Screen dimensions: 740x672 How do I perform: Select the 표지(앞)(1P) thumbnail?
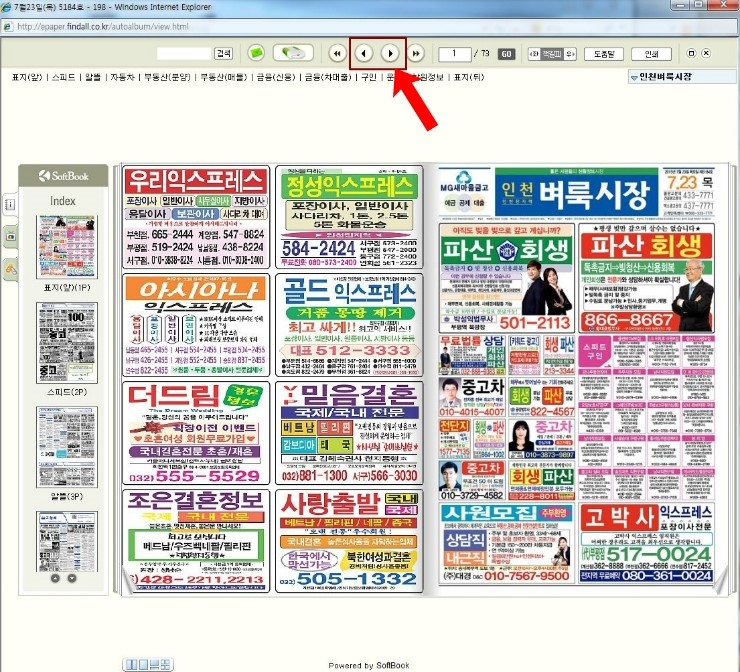pos(67,247)
